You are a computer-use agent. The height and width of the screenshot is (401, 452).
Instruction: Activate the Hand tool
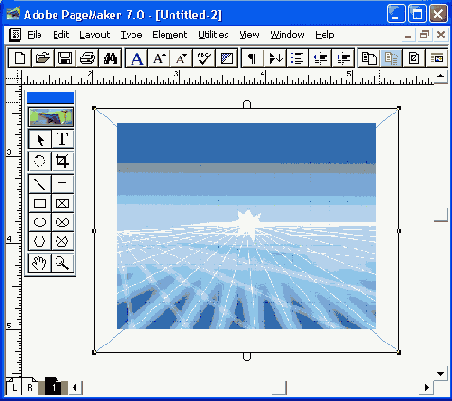click(40, 263)
